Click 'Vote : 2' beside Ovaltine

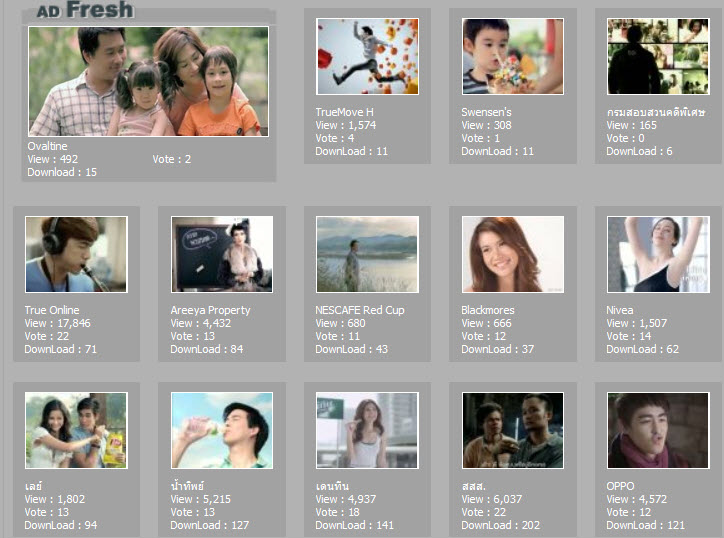172,159
